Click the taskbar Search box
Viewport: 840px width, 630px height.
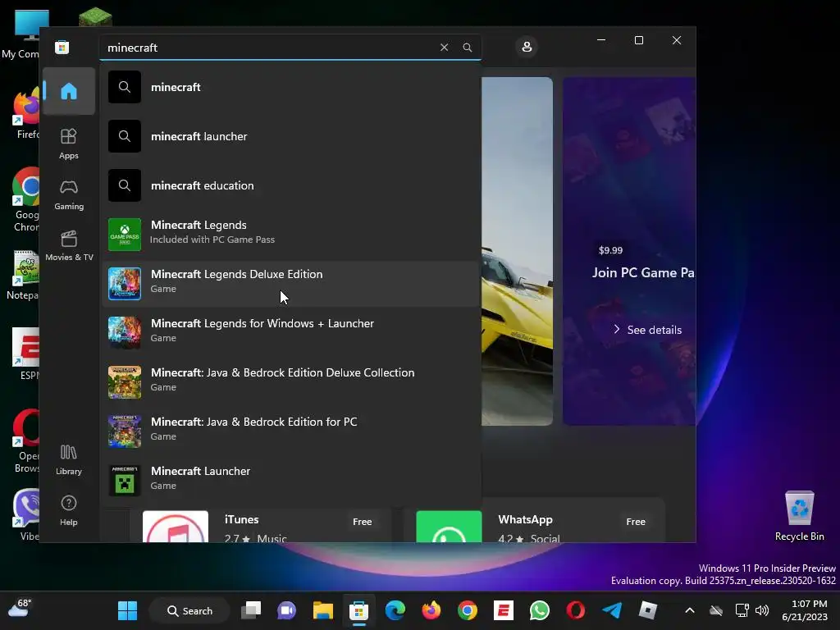189,610
